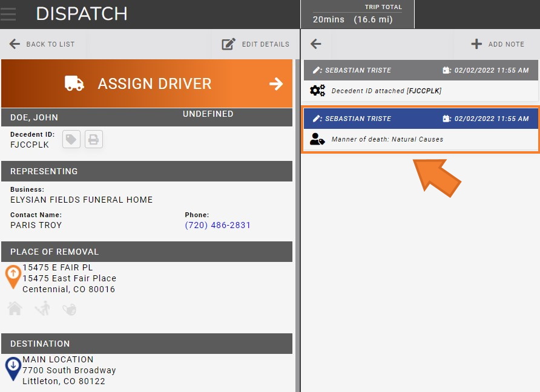Click Littleton, CO 80122 text
Viewport: 540px width, 392px height.
pyautogui.click(x=64, y=381)
